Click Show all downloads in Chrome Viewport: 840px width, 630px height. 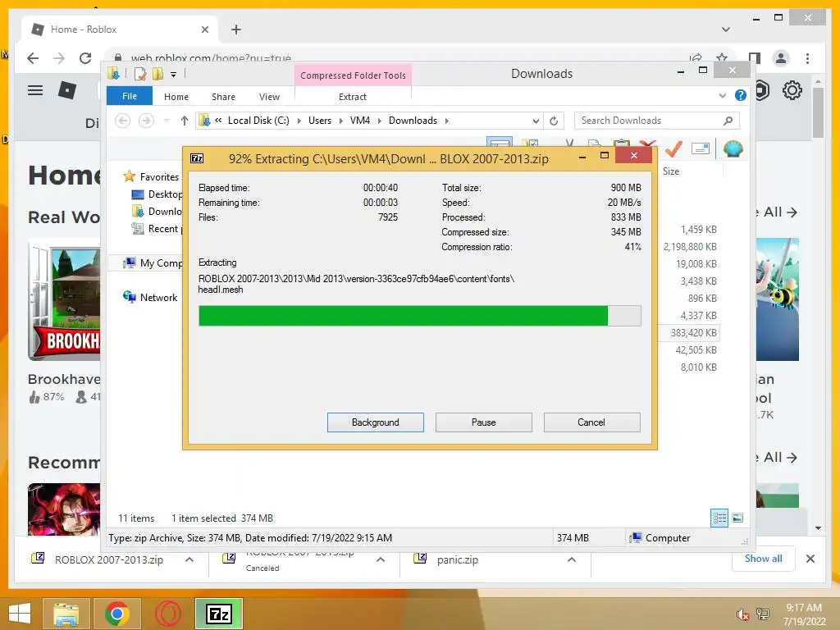764,558
